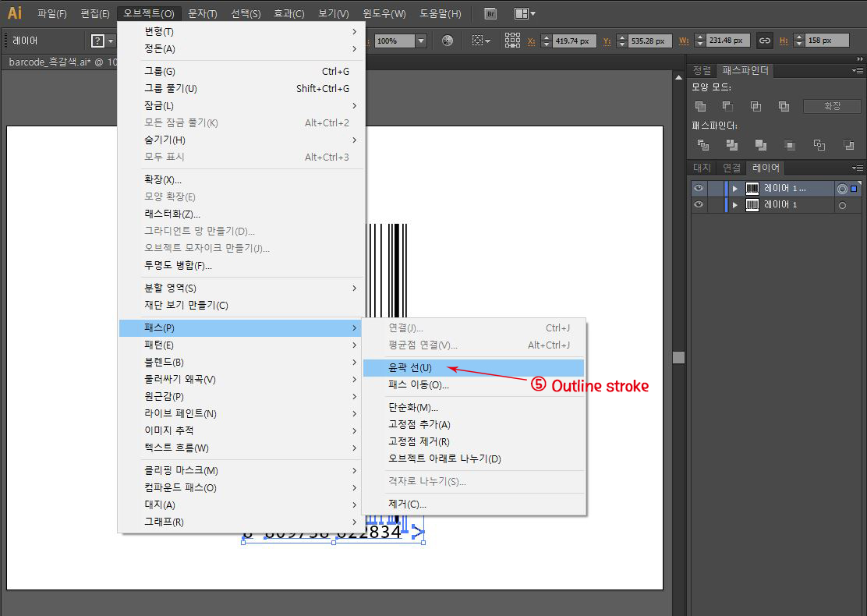
Task: Click the vertical scrollbar thumb of the canvas
Action: tap(678, 358)
